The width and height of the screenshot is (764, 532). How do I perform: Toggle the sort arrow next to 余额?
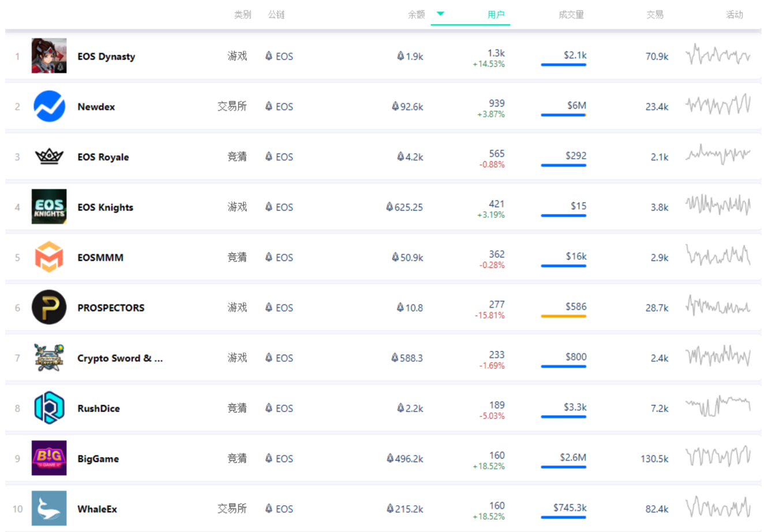pyautogui.click(x=440, y=14)
